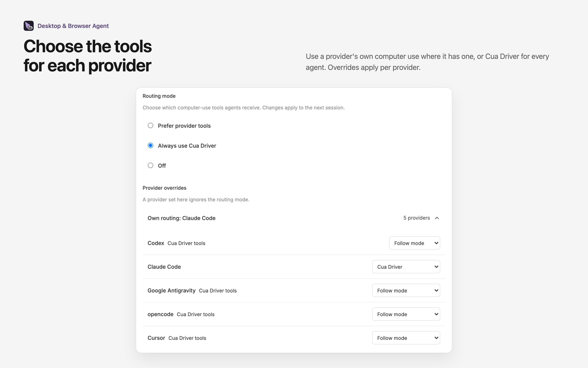Click Cua Driver tools text beside Codex
This screenshot has width=588, height=368.
[186, 243]
